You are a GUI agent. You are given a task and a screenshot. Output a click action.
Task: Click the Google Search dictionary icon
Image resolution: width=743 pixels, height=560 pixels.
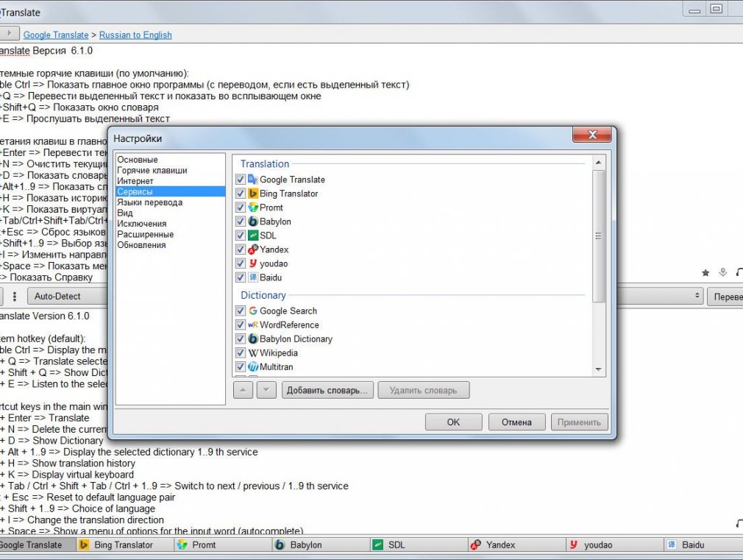point(253,311)
